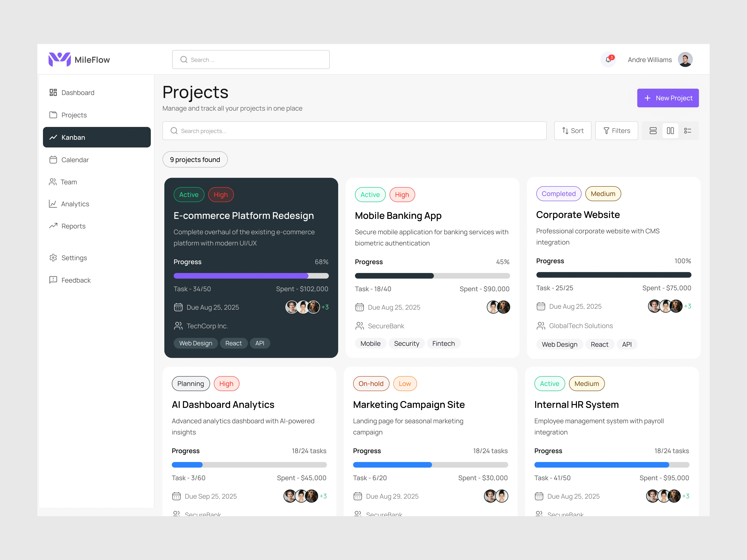Screen dimensions: 747x560
Task: Switch to two-column board view
Action: 670,131
